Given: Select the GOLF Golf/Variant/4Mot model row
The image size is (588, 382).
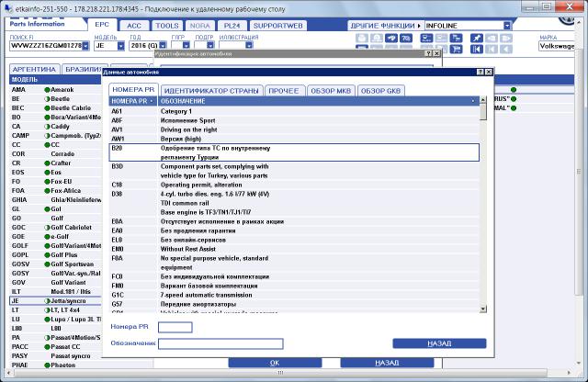Looking at the screenshot, I should pos(55,246).
